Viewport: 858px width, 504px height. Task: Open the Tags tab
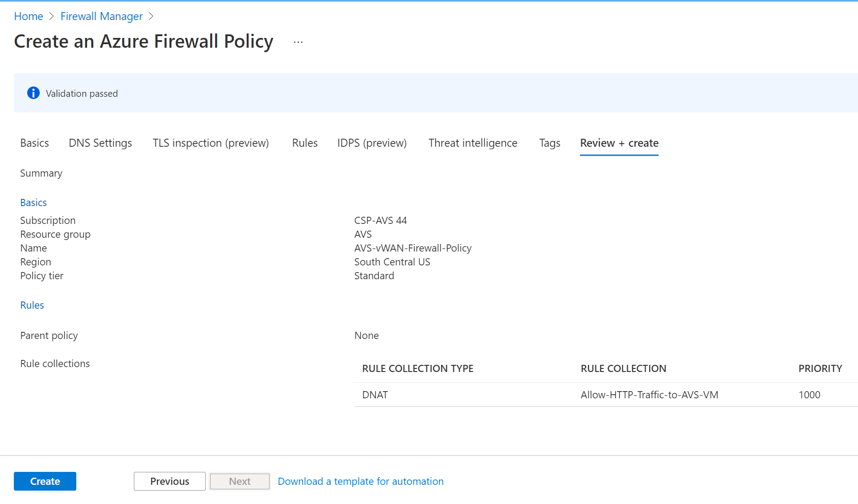[550, 143]
